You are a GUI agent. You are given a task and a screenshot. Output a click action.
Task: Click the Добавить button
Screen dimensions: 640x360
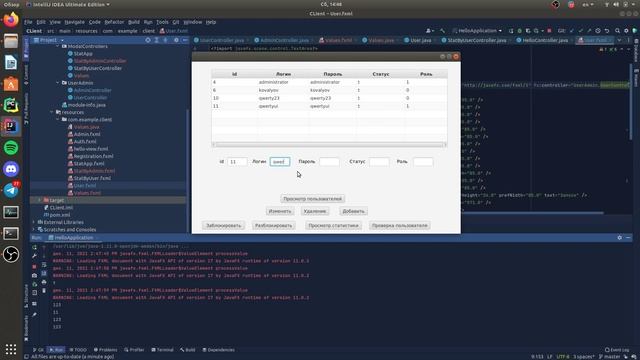click(x=353, y=211)
